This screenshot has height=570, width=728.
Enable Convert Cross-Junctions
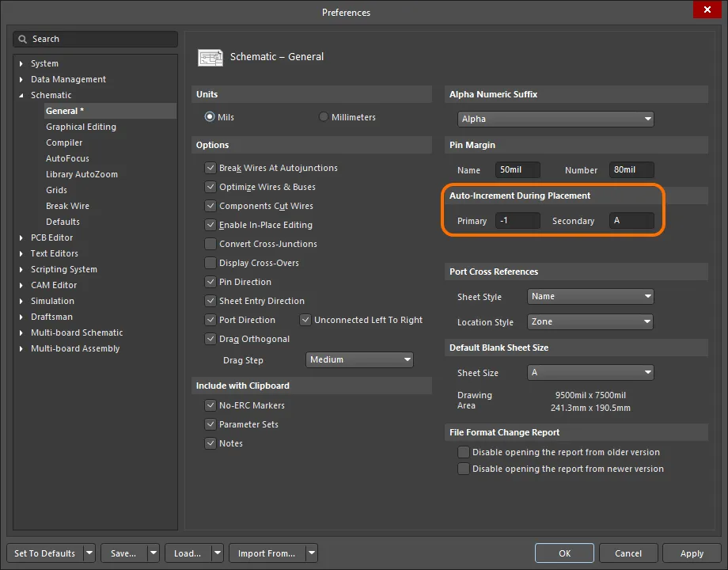210,244
